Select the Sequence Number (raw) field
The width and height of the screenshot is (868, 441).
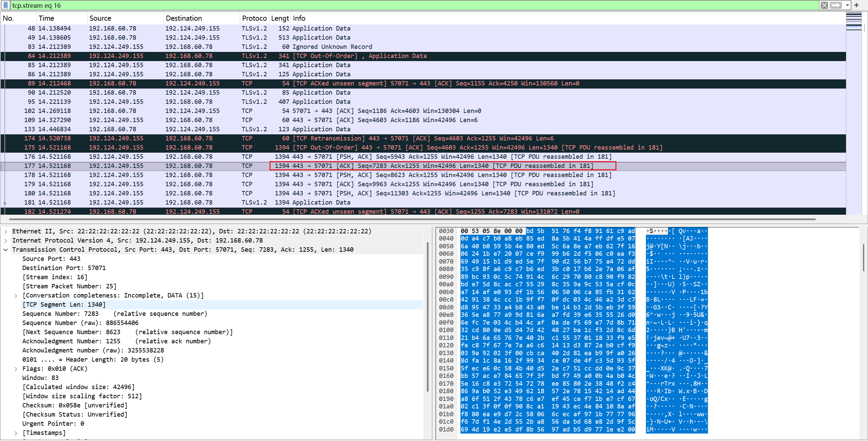[x=80, y=323]
